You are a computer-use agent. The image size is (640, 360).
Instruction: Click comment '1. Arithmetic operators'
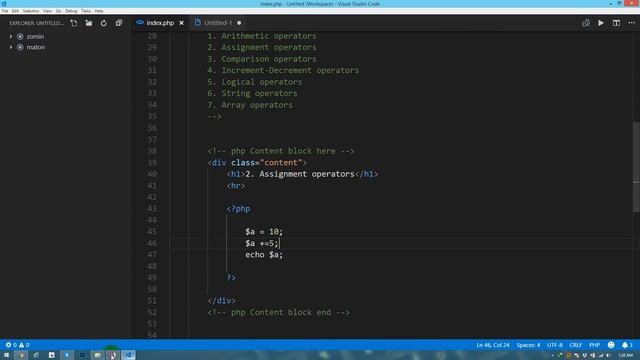262,36
